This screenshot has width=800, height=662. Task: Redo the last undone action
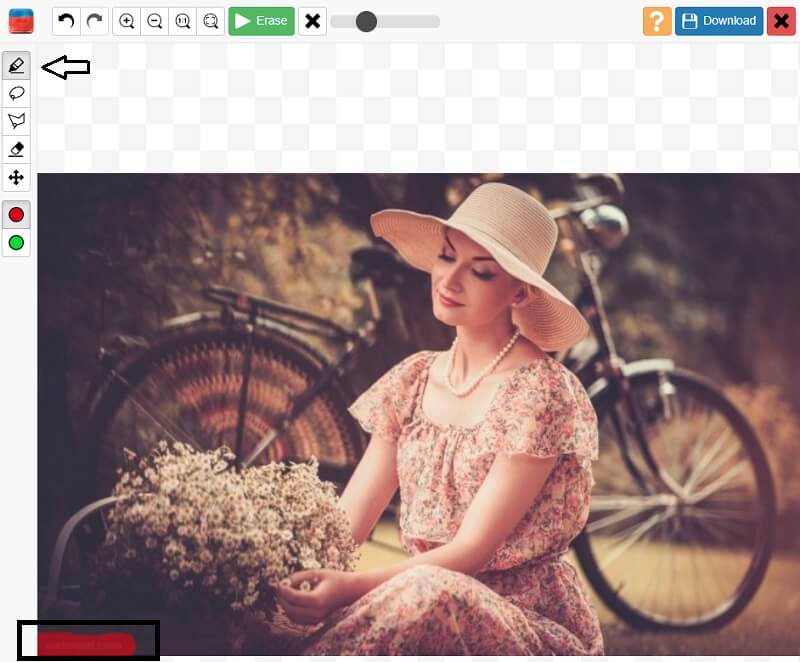pos(94,20)
